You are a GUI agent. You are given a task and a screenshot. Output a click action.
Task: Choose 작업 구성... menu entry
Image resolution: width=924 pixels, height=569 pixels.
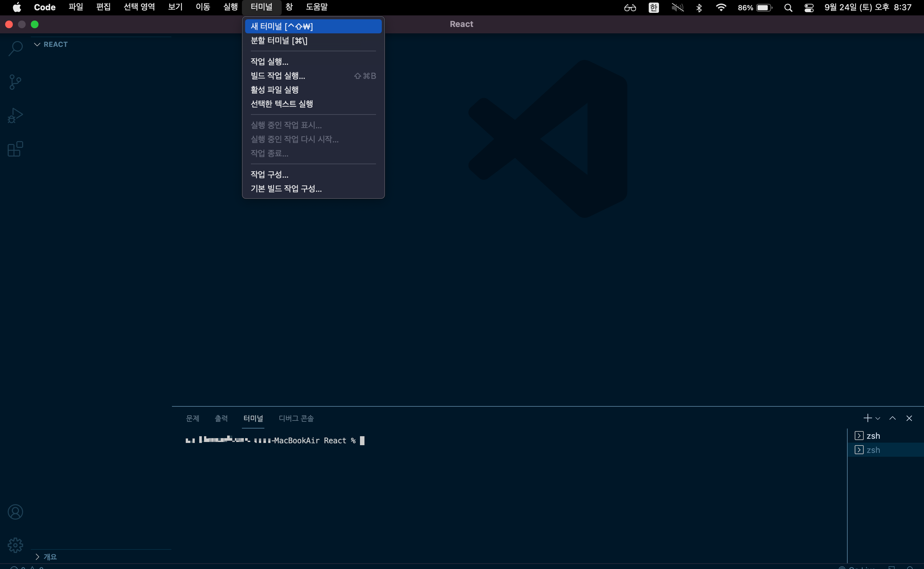[x=313, y=174]
